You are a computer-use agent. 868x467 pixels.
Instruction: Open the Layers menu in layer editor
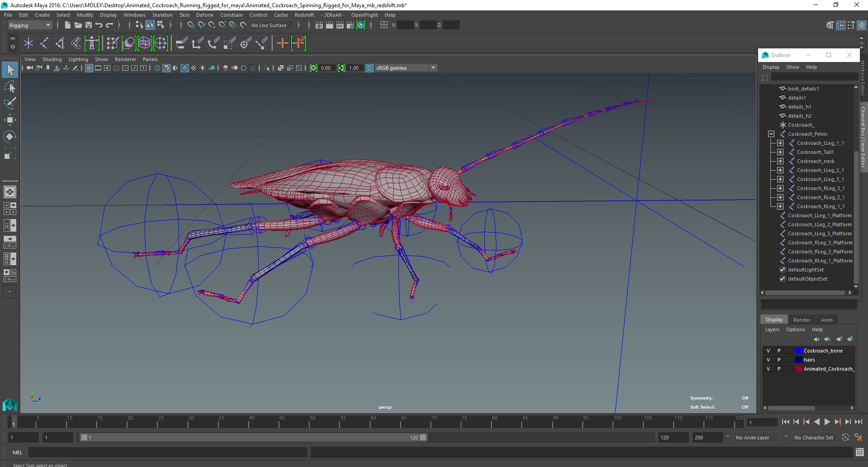(x=772, y=329)
